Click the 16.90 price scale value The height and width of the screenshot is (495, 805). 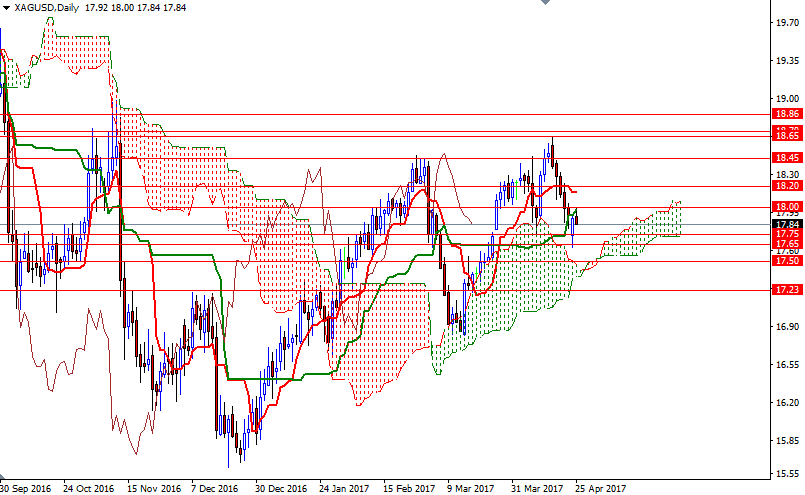788,327
